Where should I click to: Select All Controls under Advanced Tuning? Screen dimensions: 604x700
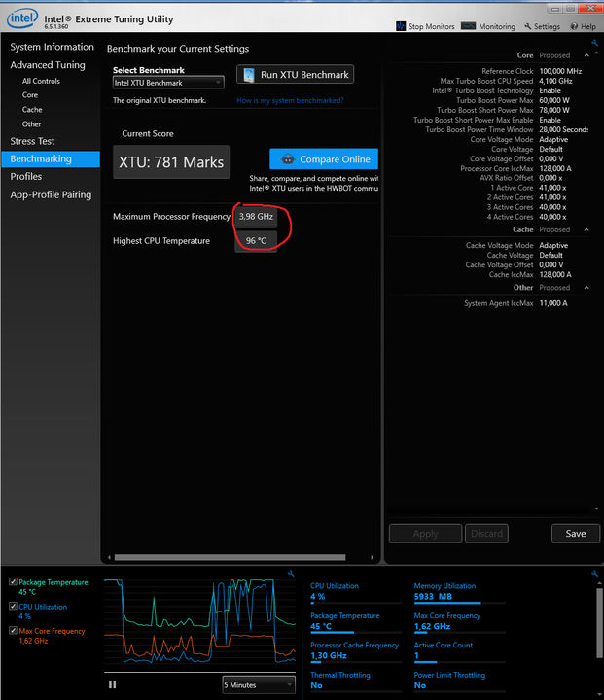(x=41, y=81)
